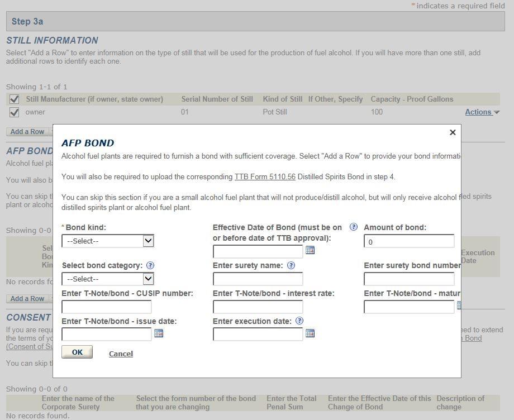This screenshot has width=514, height=420.
Task: Close the AFP Bond dialog with X
Action: (x=453, y=132)
